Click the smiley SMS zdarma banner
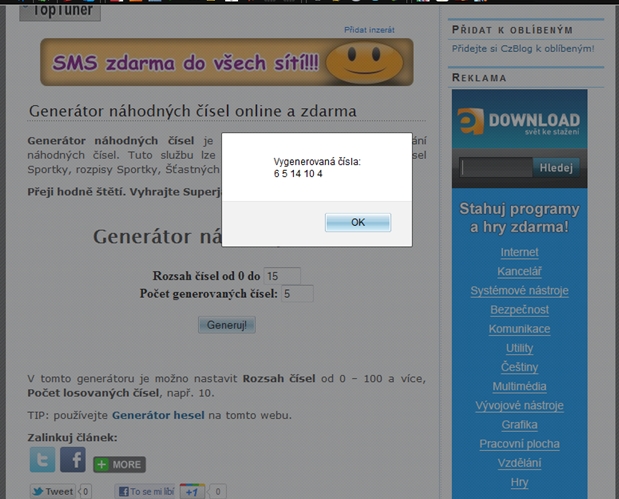Screen dimensions: 619x499 pos(226,62)
